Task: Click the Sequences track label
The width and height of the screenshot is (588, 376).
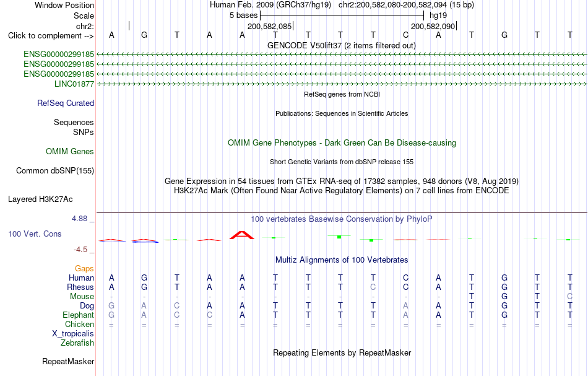Action: tap(74, 122)
